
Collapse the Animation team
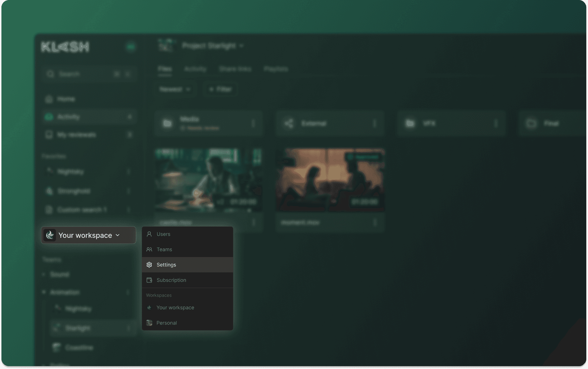point(44,292)
